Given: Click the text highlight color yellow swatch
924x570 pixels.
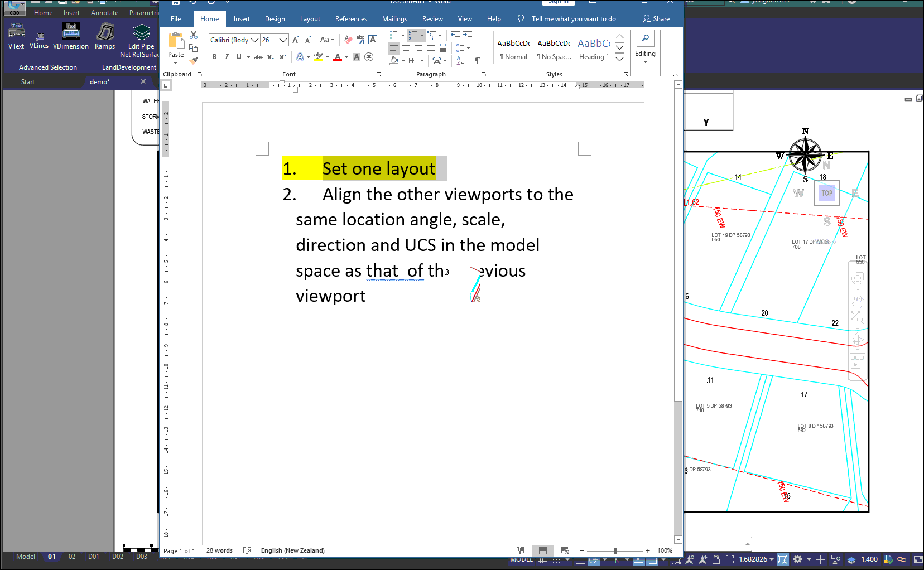Looking at the screenshot, I should tap(319, 57).
